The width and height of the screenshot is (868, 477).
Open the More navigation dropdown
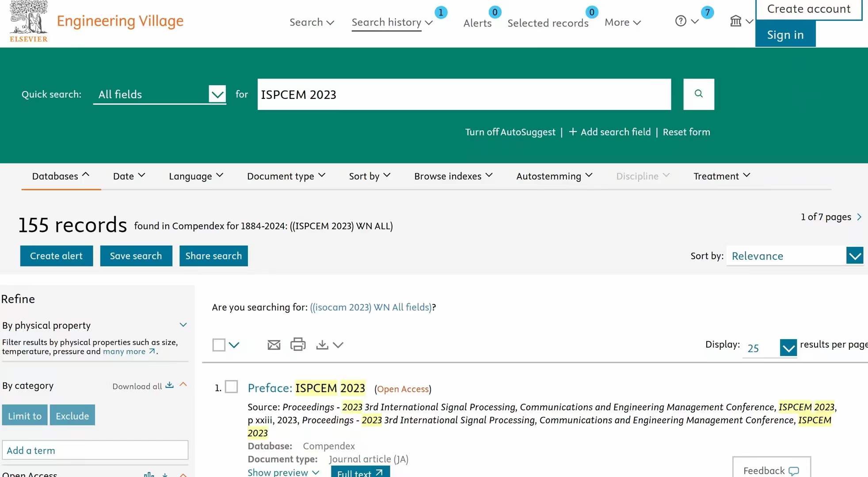coord(623,22)
